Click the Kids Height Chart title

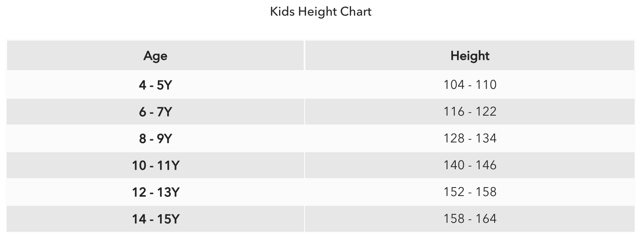[321, 12]
